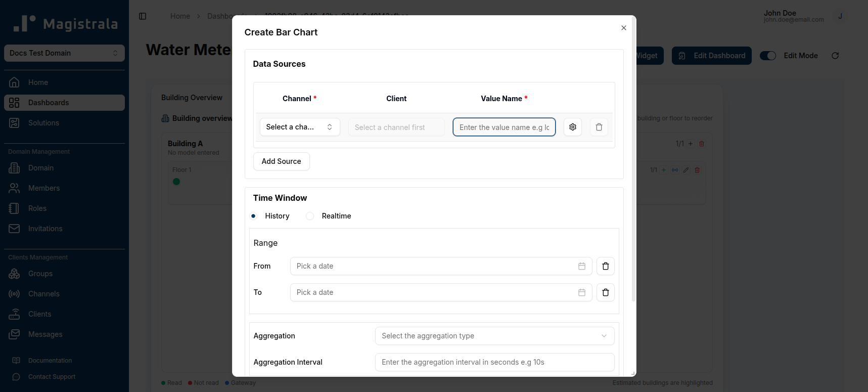Close the Create Bar Chart dialog
868x392 pixels.
(x=624, y=28)
